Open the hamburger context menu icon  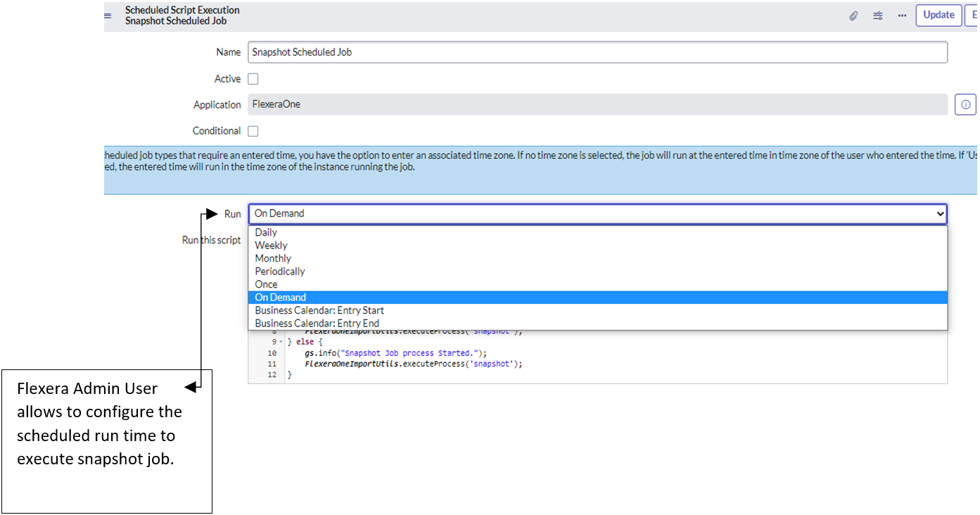point(108,15)
